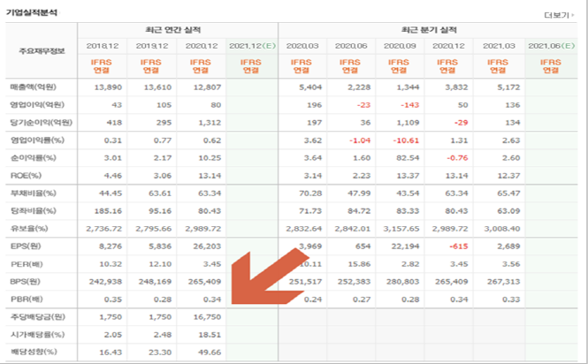The height and width of the screenshot is (364, 588).
Task: Select the PER value 15.86
Action: pos(359,264)
